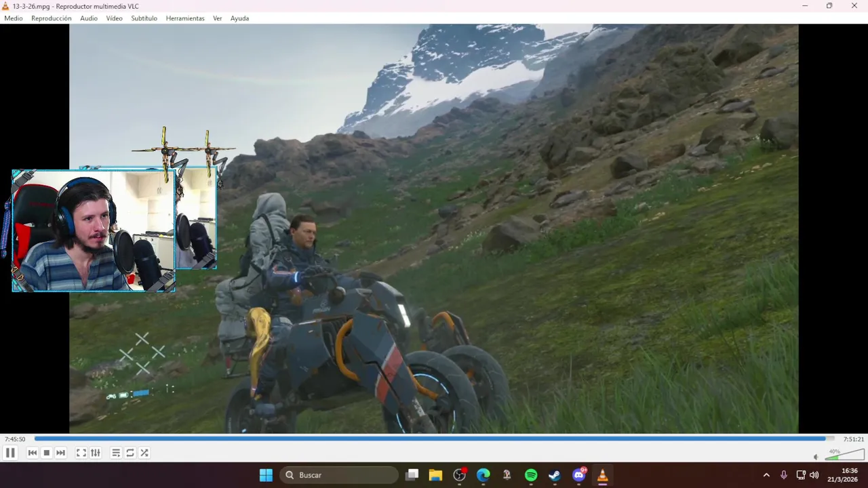Open Task View on taskbar
Viewport: 868px width, 488px height.
pyautogui.click(x=412, y=475)
